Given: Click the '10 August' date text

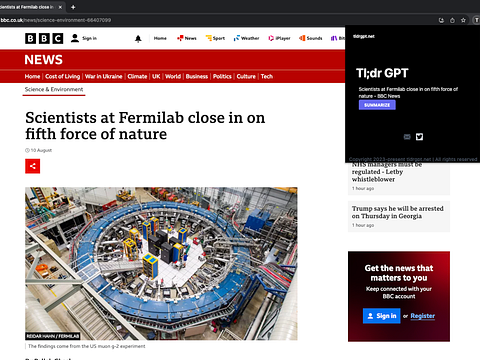Looking at the screenshot, I should [41, 150].
